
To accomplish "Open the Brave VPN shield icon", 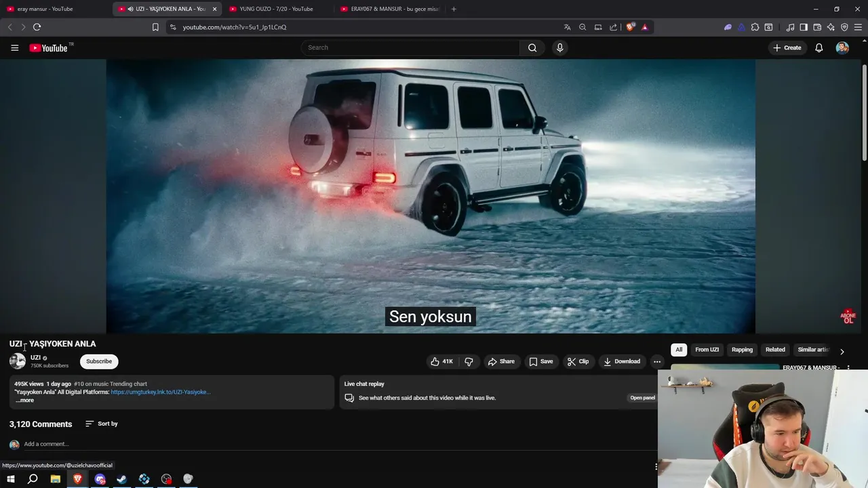I will point(844,27).
